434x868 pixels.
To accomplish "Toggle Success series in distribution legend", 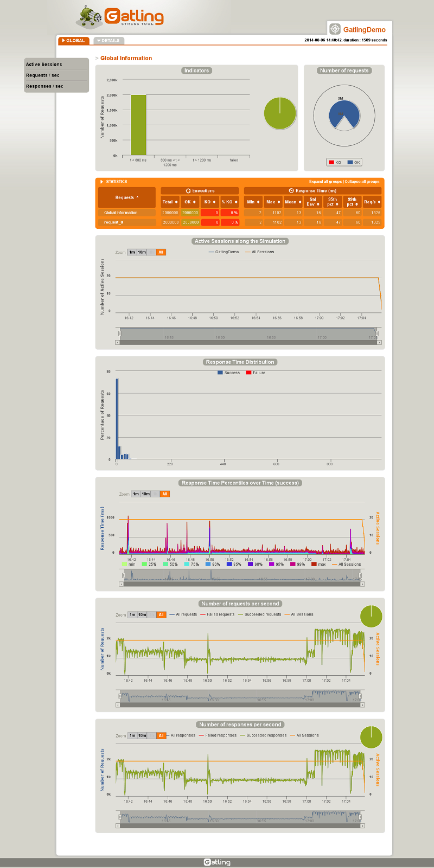I will pos(229,373).
